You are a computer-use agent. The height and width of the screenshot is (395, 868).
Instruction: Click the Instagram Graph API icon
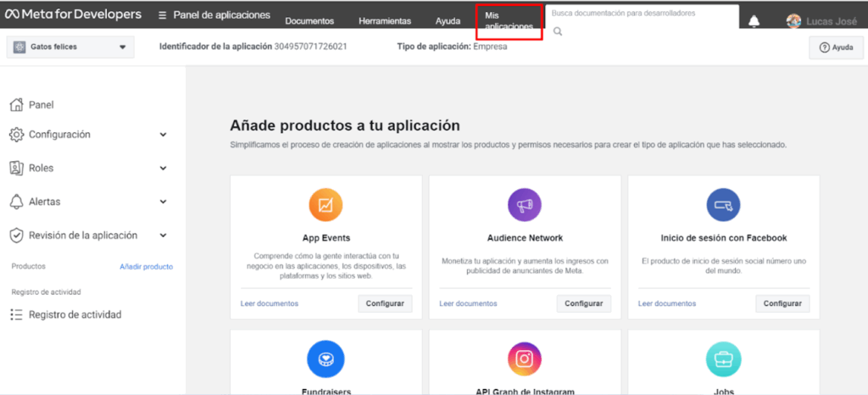coord(525,359)
